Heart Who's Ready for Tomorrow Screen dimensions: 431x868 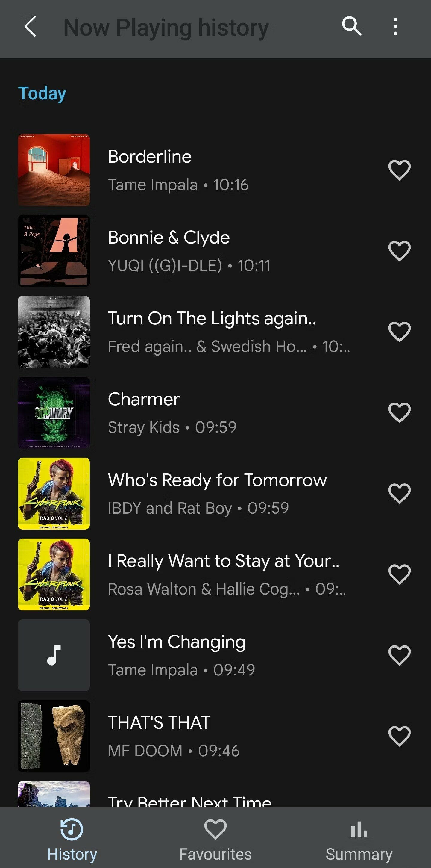(x=399, y=493)
